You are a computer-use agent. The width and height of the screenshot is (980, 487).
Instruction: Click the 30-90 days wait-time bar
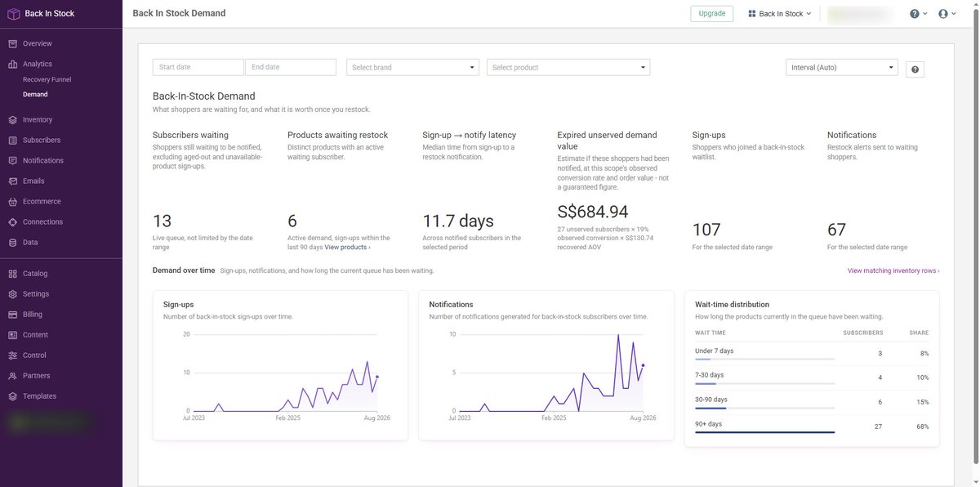764,407
